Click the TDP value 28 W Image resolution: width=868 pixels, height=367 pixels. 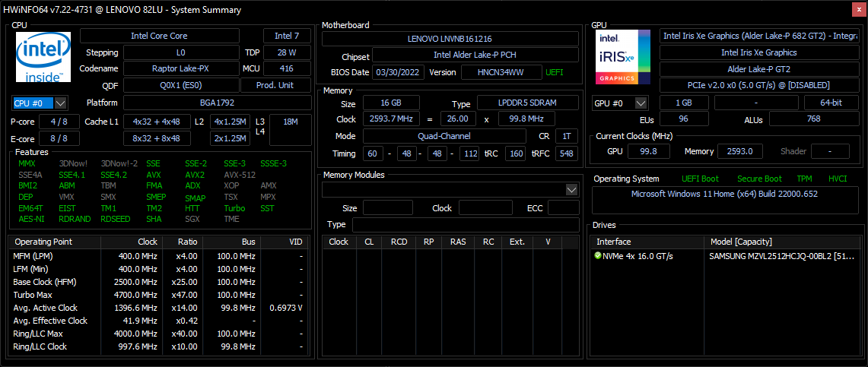(x=287, y=52)
